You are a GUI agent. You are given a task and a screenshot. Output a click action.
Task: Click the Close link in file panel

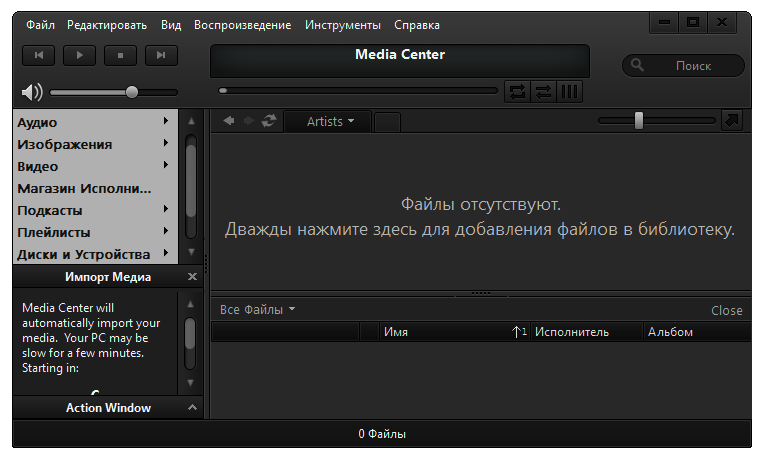(727, 310)
